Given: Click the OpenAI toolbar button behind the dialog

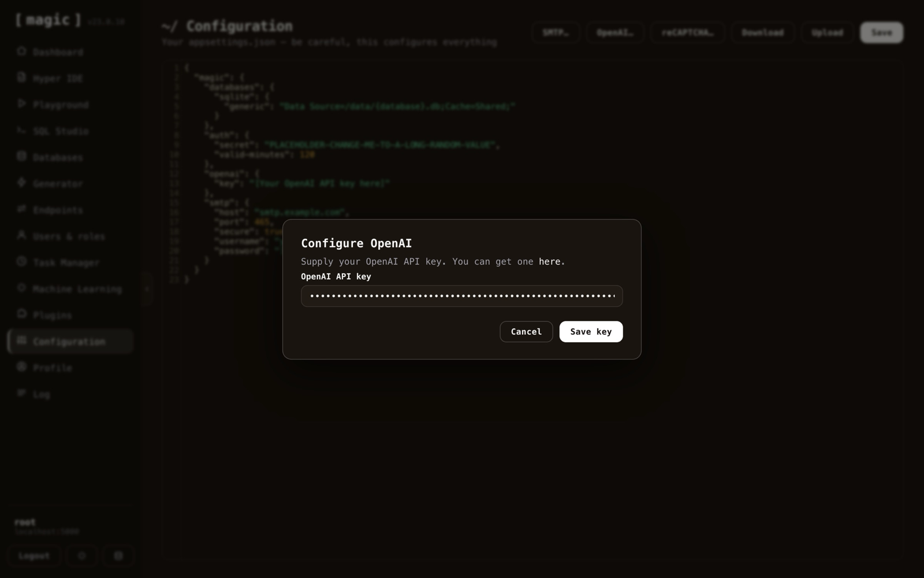Looking at the screenshot, I should (615, 32).
